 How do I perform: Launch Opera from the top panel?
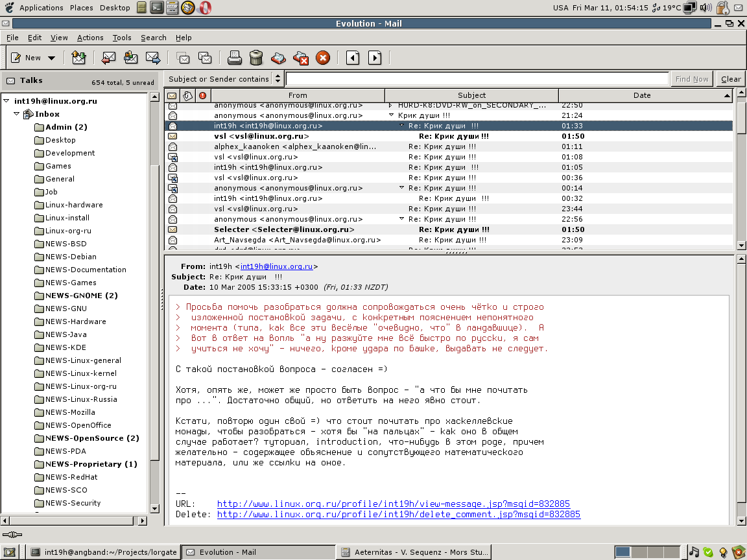(x=206, y=8)
